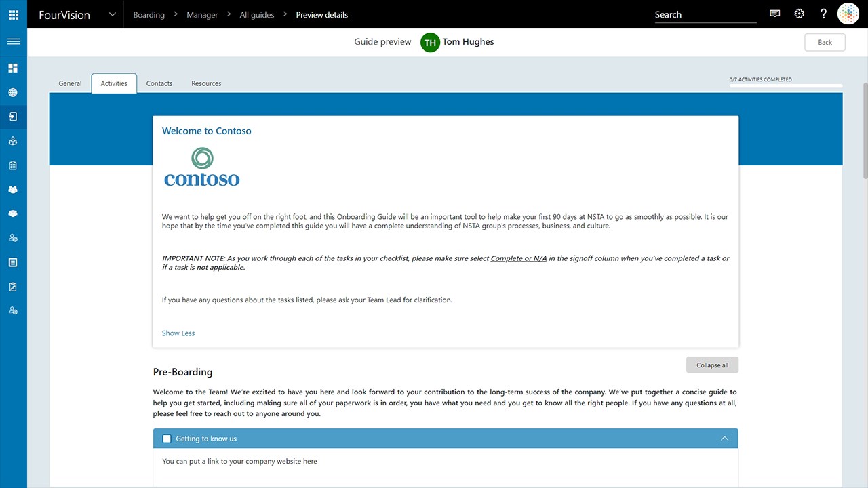Viewport: 868px width, 488px height.
Task: Click the Collapse all button
Action: tap(712, 365)
